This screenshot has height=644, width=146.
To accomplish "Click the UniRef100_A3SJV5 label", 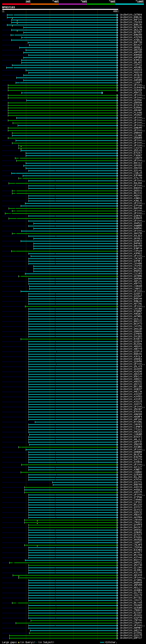I will 131,573.
